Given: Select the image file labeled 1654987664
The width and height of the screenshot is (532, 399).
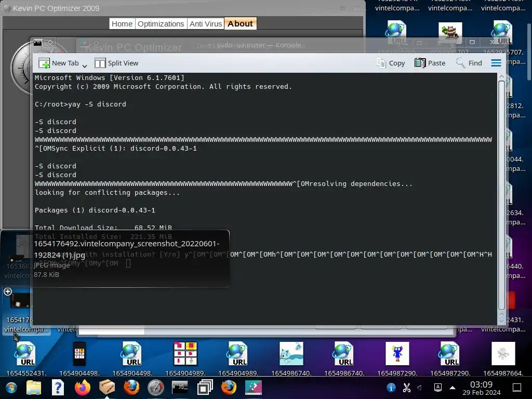Looking at the screenshot, I should 503,359.
